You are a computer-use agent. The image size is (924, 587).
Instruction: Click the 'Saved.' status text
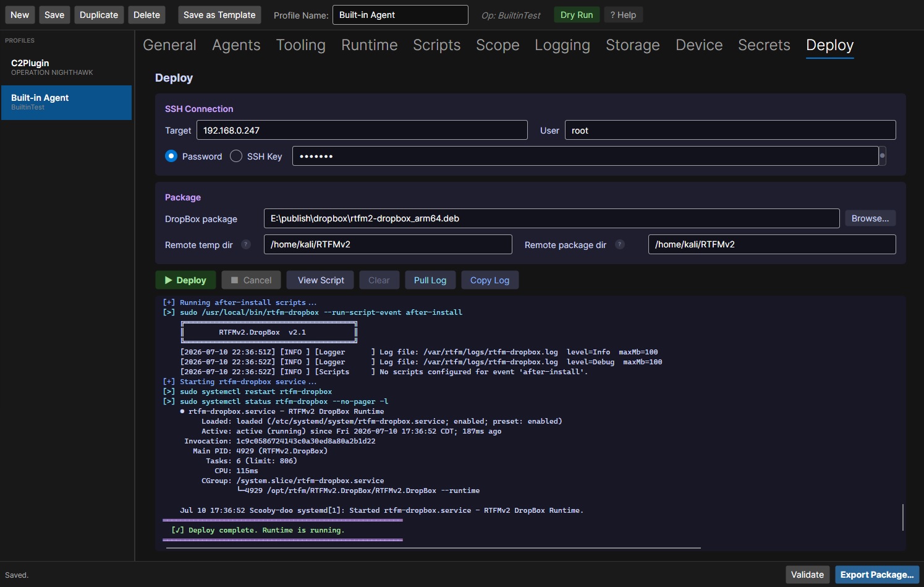(x=17, y=575)
